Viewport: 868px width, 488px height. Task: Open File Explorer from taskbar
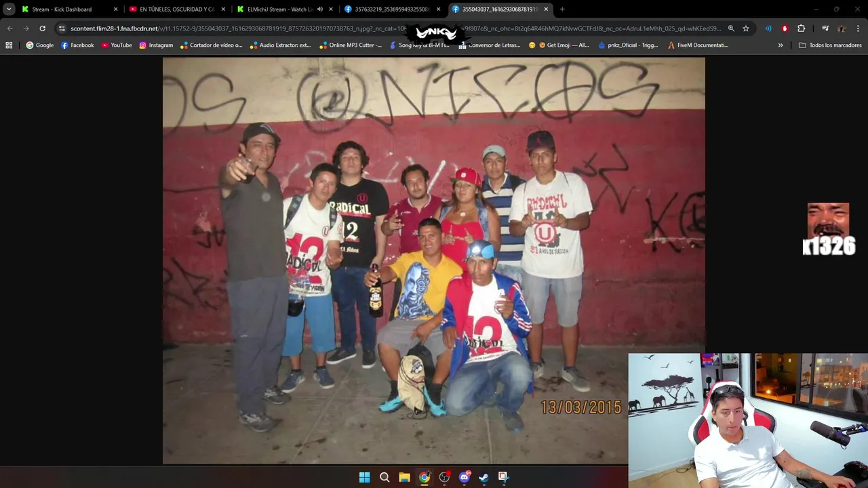tap(404, 477)
